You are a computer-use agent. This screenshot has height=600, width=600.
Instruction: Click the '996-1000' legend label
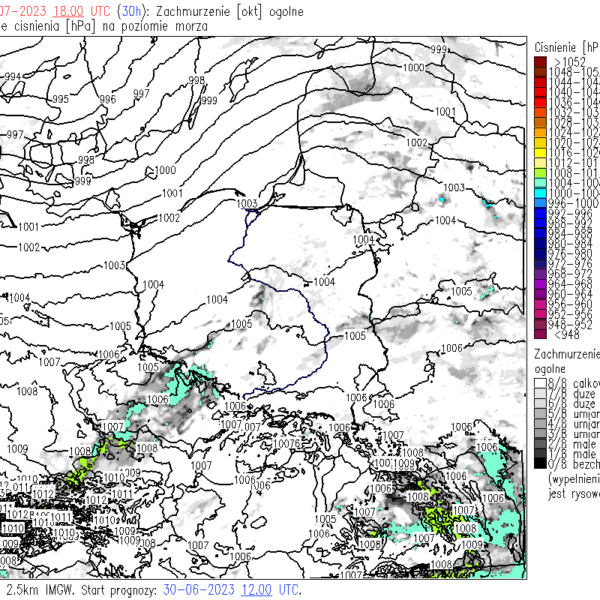pos(574,203)
